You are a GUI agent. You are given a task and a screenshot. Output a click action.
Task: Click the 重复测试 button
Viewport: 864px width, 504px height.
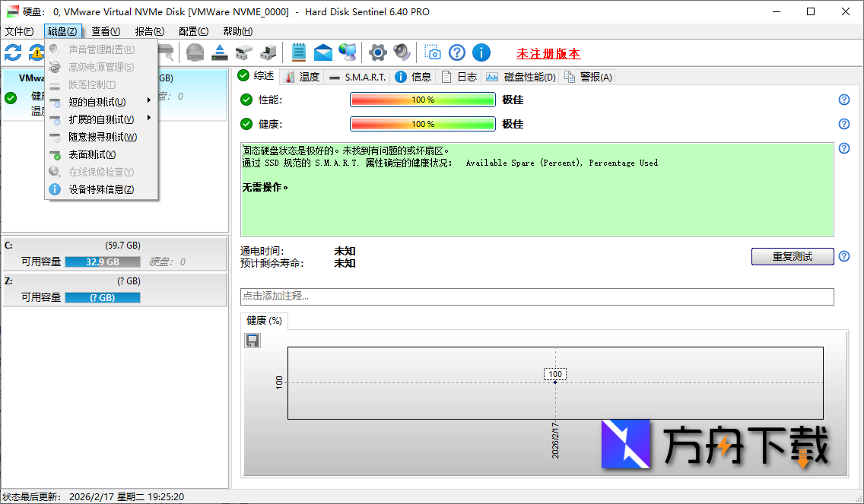click(793, 256)
